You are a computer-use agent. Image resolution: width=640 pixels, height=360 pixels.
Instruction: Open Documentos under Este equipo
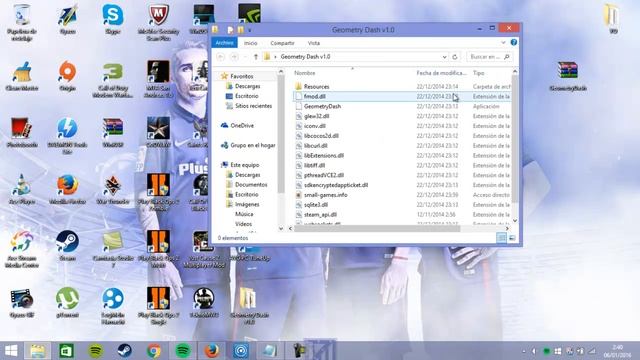coord(251,184)
